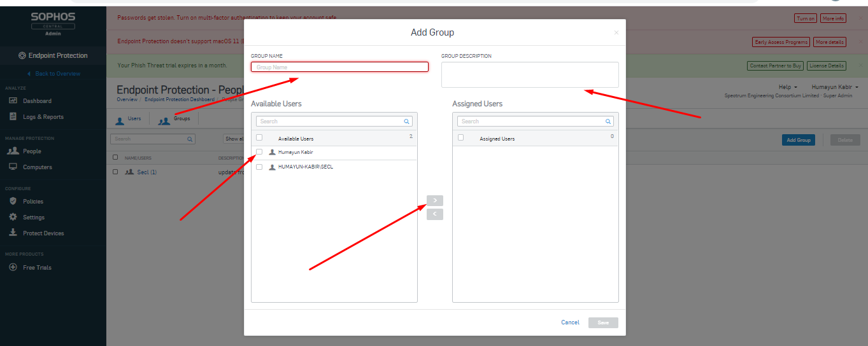Click the Save button in dialog

603,322
